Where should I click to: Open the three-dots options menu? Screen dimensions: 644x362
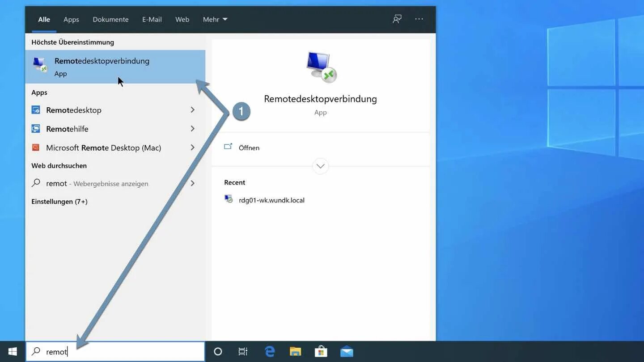click(x=419, y=19)
